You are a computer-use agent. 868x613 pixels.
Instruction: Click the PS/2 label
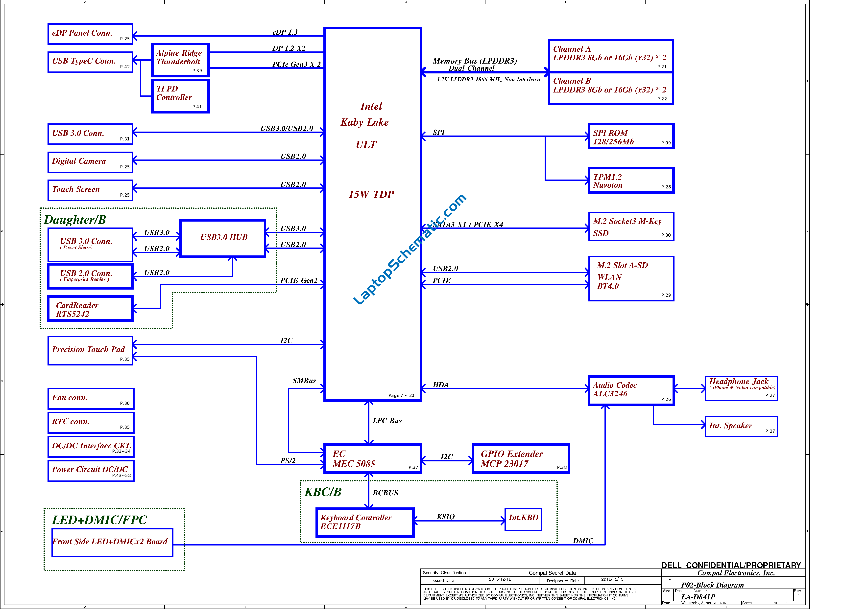click(288, 461)
